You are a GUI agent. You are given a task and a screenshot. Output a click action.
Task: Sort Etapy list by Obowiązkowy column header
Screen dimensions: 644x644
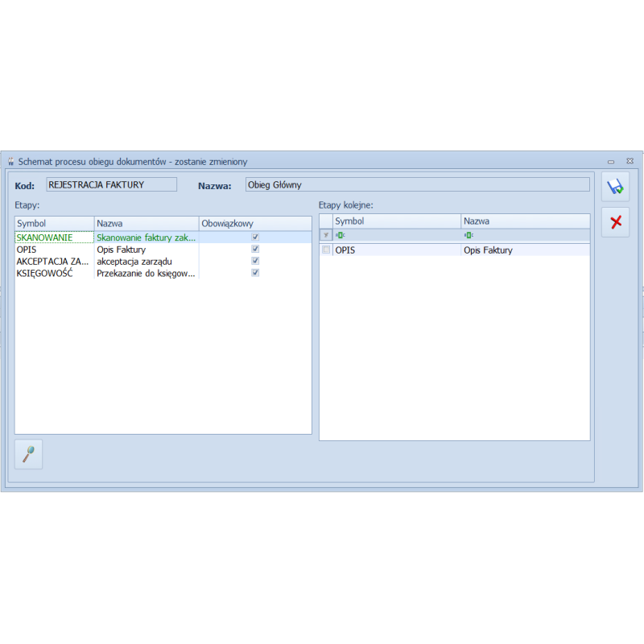tap(254, 223)
